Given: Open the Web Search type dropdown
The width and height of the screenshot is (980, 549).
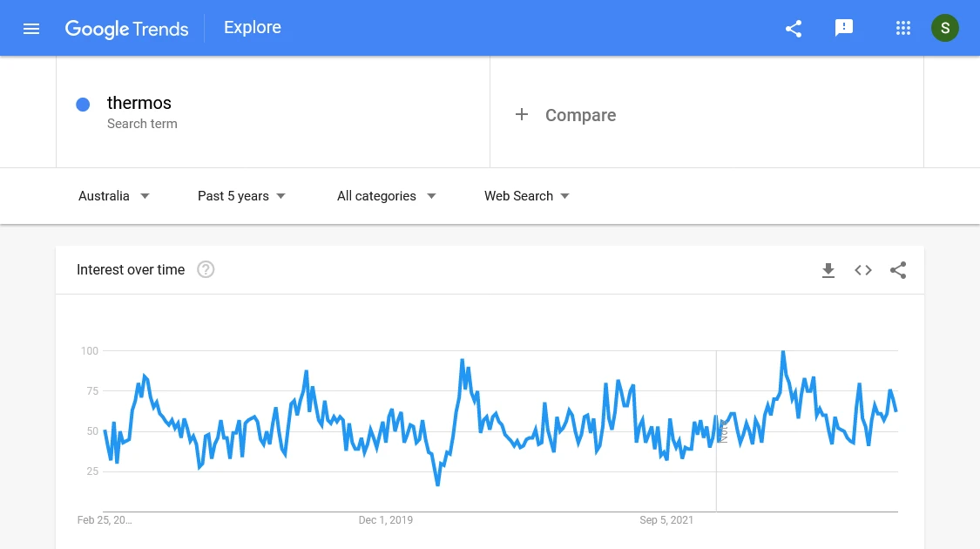Looking at the screenshot, I should tap(527, 196).
